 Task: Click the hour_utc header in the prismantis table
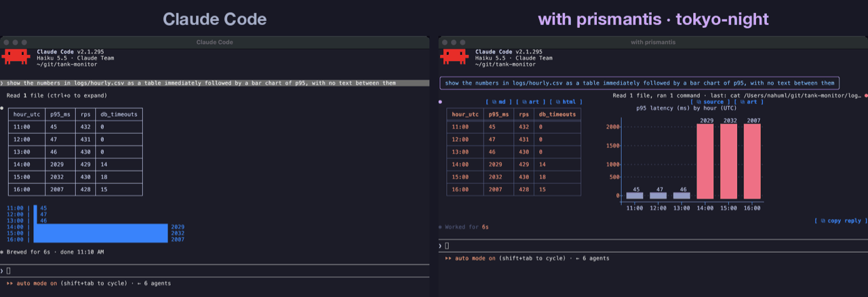[465, 115]
